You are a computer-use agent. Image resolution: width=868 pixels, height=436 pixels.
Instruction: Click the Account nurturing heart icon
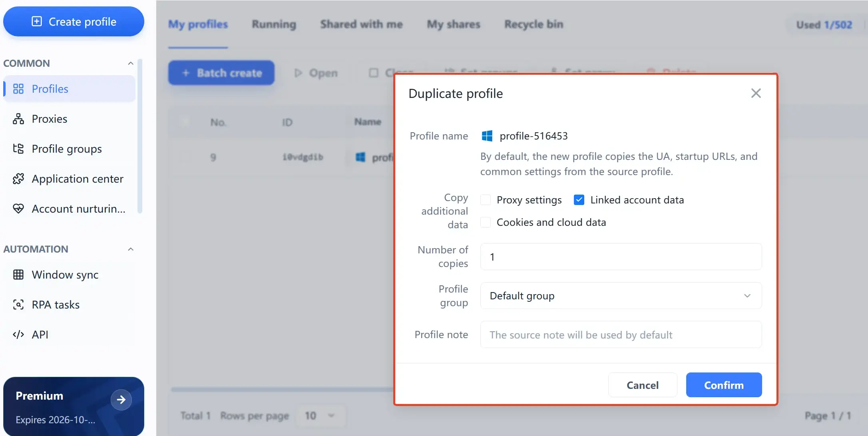(18, 209)
